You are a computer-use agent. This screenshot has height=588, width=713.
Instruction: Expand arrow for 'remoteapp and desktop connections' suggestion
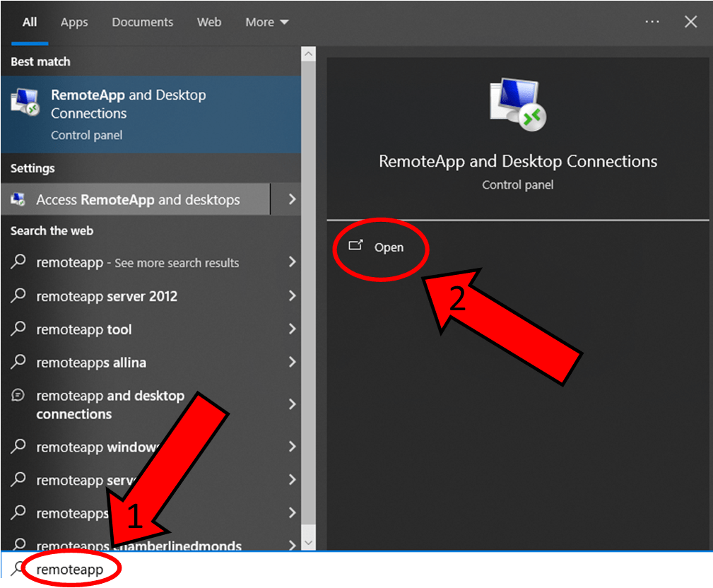coord(292,404)
